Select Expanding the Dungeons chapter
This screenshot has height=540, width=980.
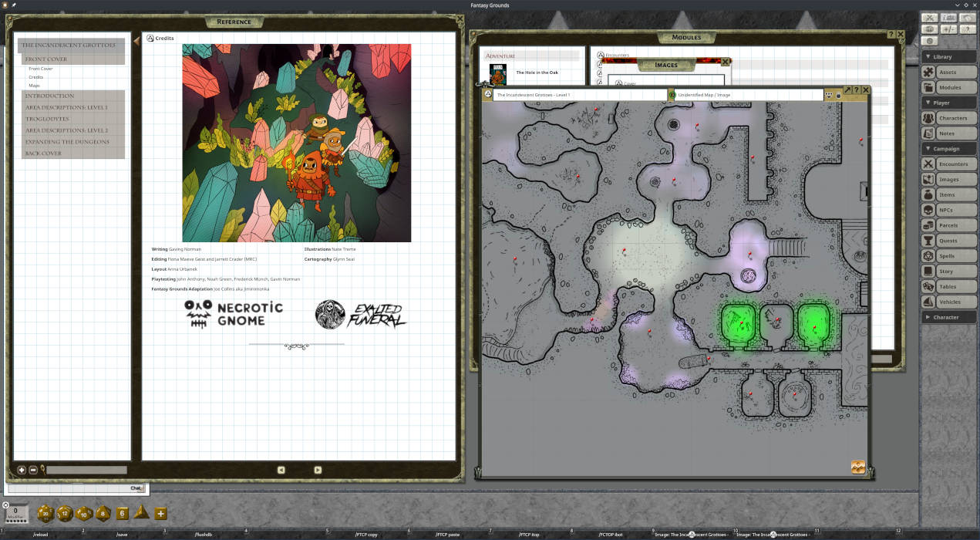(x=73, y=142)
